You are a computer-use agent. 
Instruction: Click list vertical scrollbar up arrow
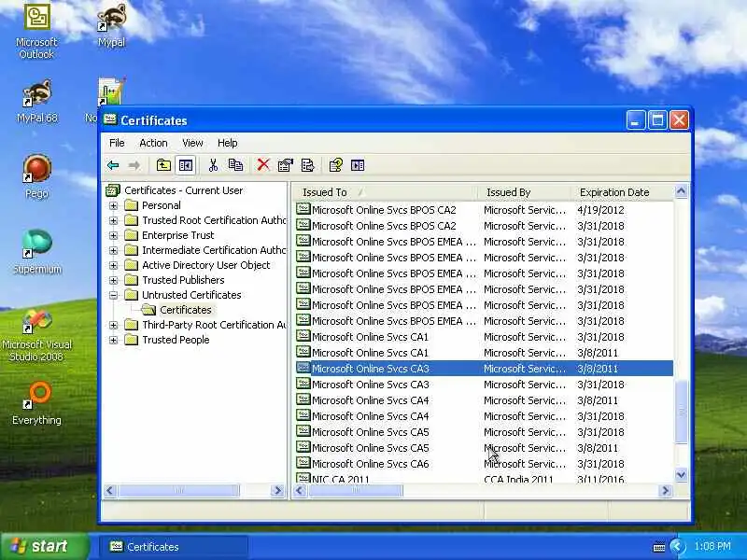[682, 191]
